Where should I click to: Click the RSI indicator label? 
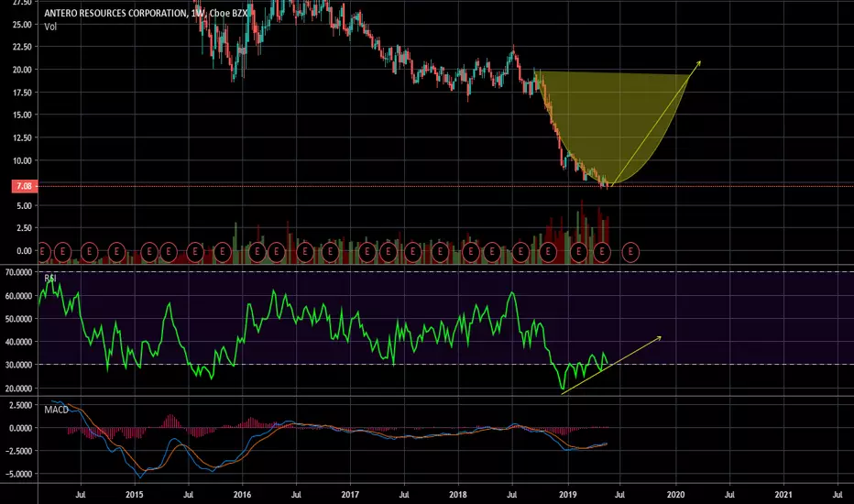(x=50, y=279)
